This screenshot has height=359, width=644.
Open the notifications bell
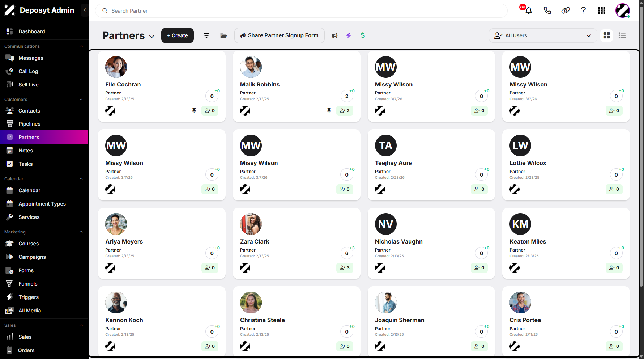(x=529, y=10)
